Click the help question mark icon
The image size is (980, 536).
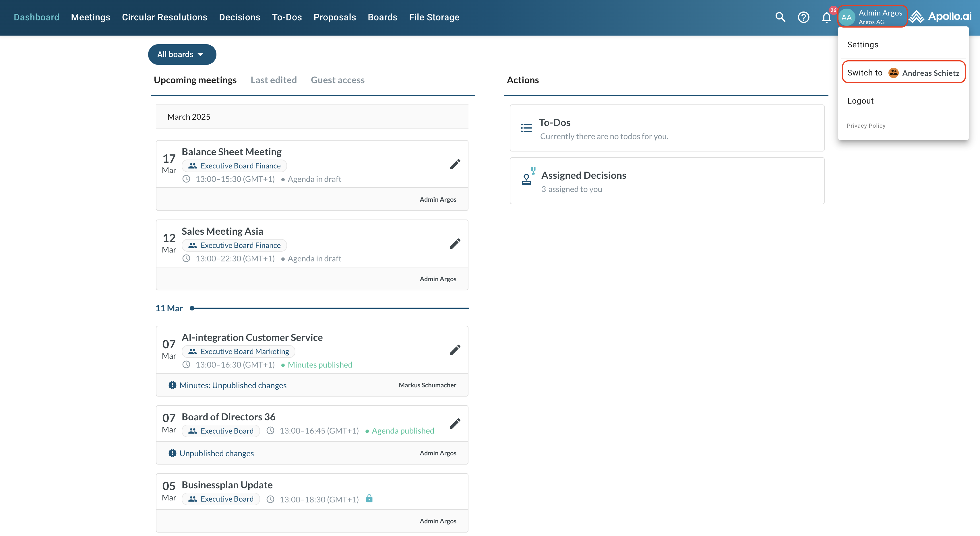pyautogui.click(x=803, y=17)
